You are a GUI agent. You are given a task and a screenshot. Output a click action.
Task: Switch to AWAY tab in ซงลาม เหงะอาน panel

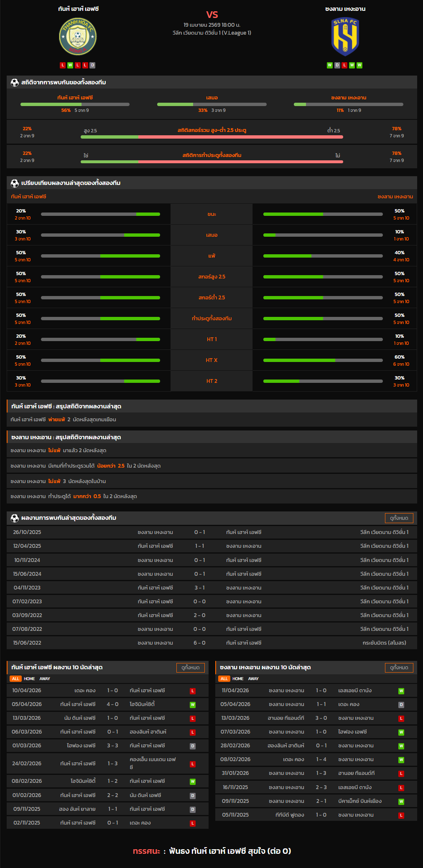point(253,679)
